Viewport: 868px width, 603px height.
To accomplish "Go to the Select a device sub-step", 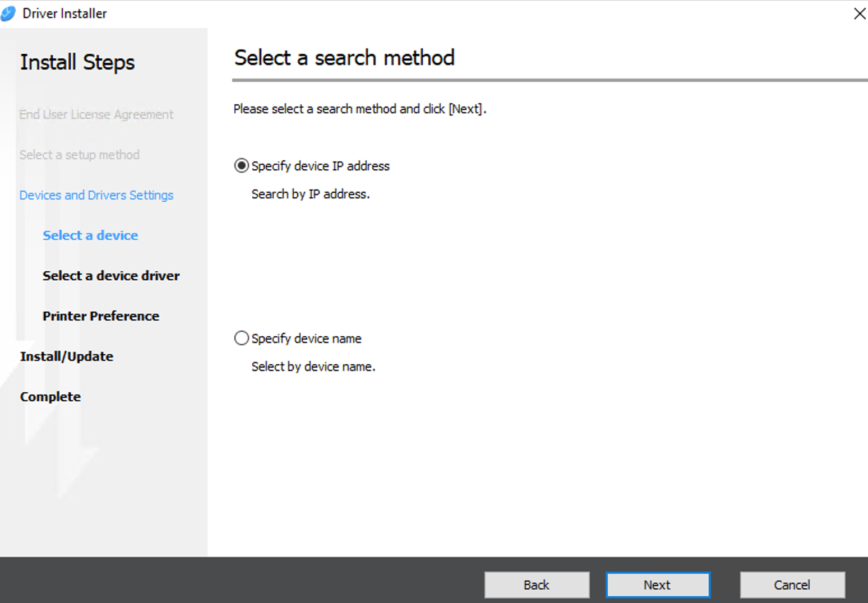I will point(90,235).
